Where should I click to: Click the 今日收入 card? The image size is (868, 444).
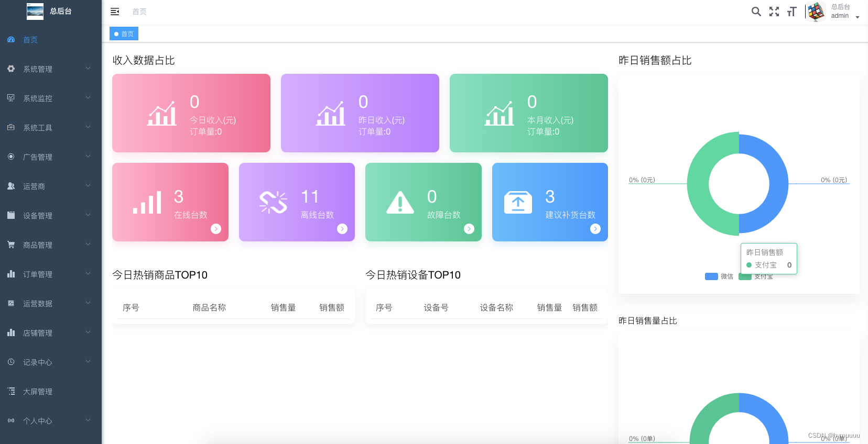(191, 113)
